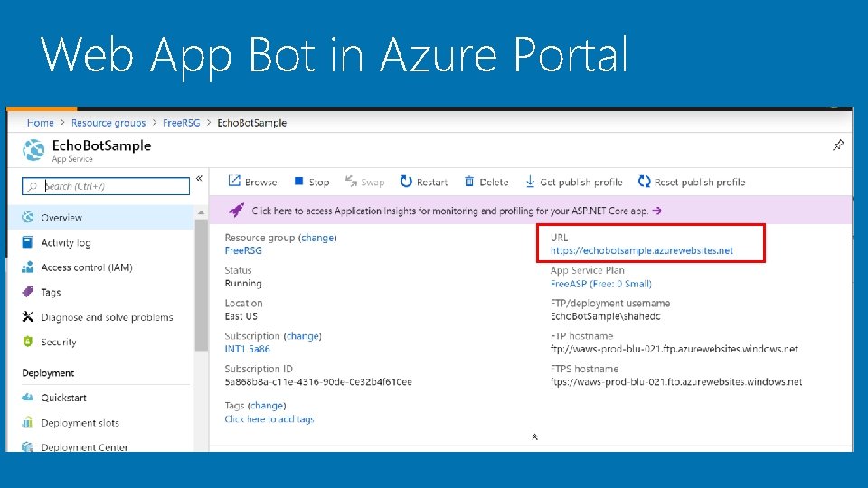Viewport: 868px width, 488px height.
Task: Go to Home in breadcrumb
Action: click(41, 122)
